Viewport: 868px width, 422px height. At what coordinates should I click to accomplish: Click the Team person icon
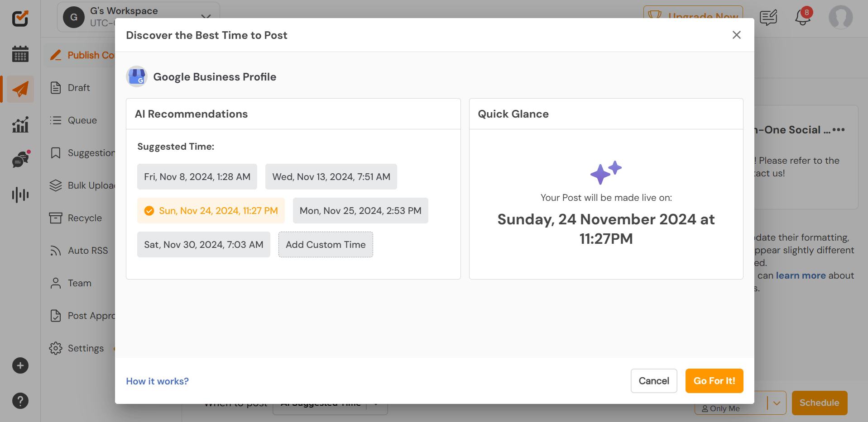tap(56, 283)
